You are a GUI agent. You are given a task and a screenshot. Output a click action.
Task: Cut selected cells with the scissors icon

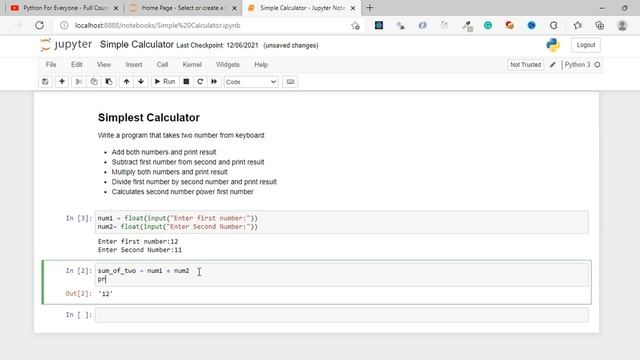79,82
